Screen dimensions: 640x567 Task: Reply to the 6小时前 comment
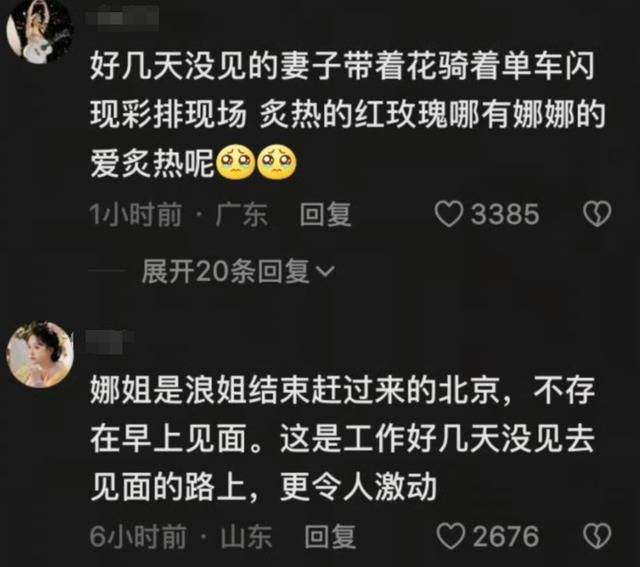pyautogui.click(x=330, y=536)
